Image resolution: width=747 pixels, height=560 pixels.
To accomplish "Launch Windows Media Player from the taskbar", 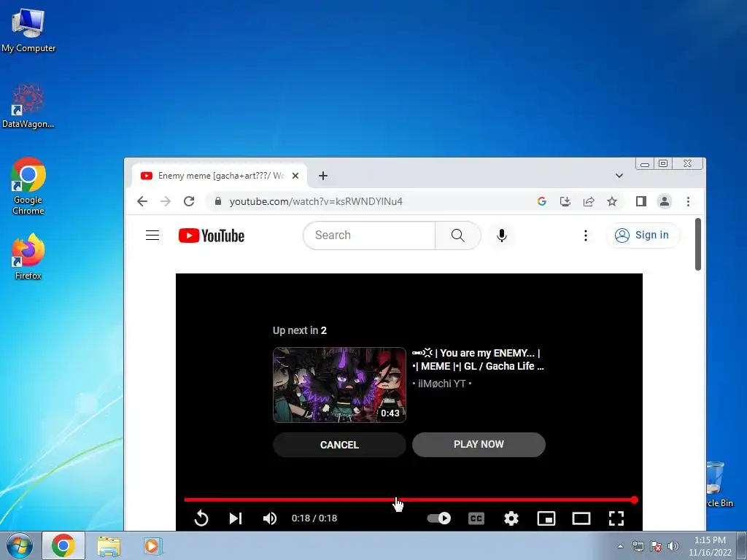I will click(x=152, y=545).
